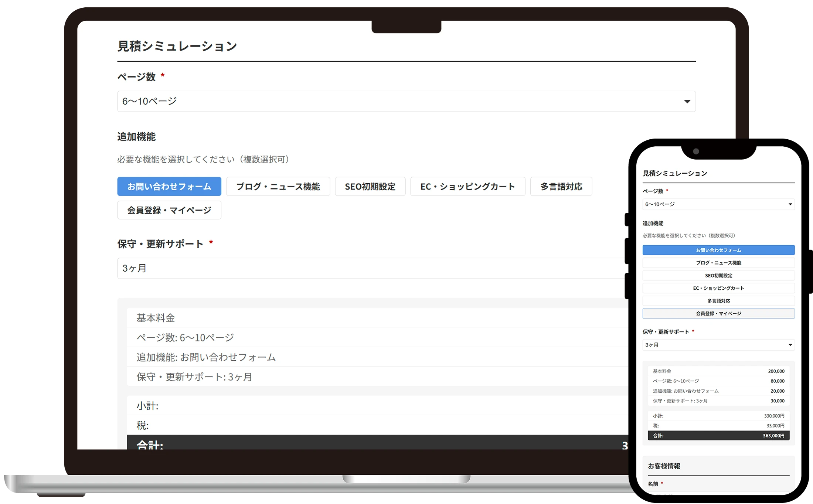
Task: Click the 合計 total row on phone
Action: (x=718, y=436)
